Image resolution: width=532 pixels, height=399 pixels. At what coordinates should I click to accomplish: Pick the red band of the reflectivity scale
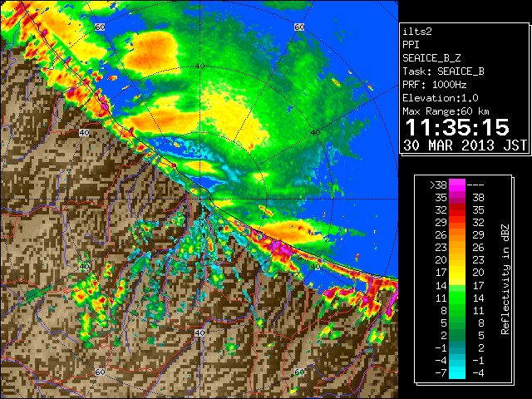[457, 210]
